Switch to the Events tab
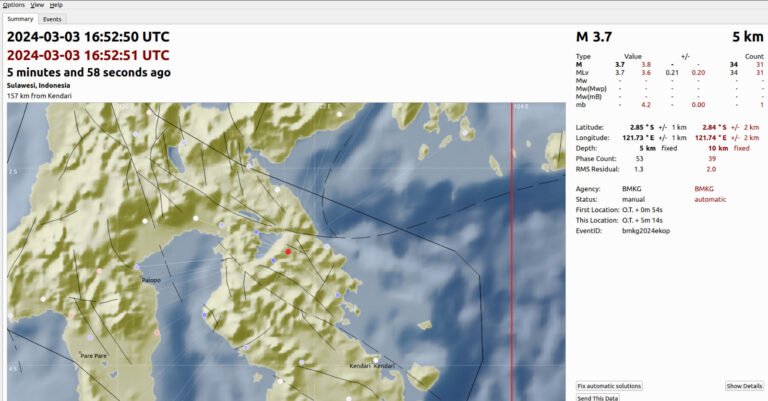Image resolution: width=768 pixels, height=401 pixels. pos(52,20)
